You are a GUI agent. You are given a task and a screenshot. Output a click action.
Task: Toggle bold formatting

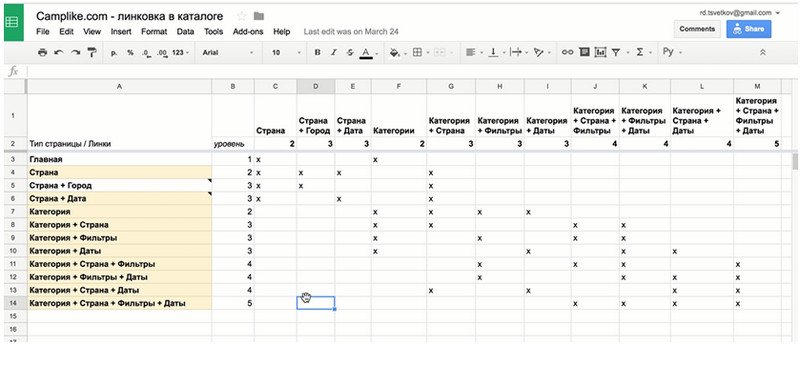pos(317,52)
